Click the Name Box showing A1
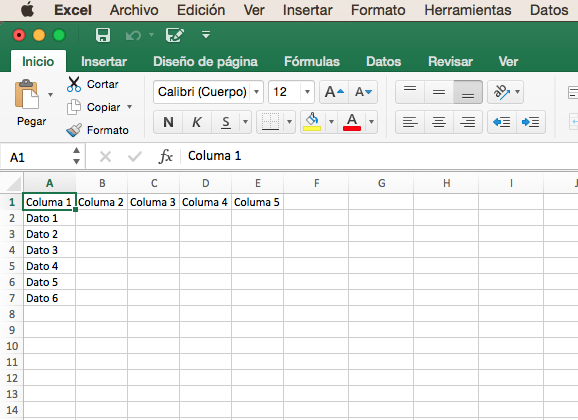The height and width of the screenshot is (420, 578). pos(37,157)
